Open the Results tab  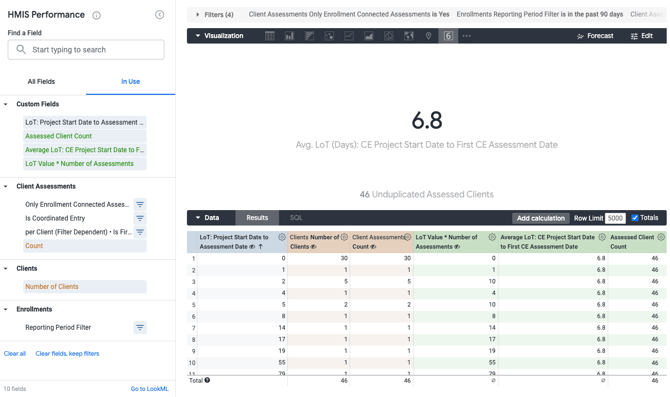point(257,218)
